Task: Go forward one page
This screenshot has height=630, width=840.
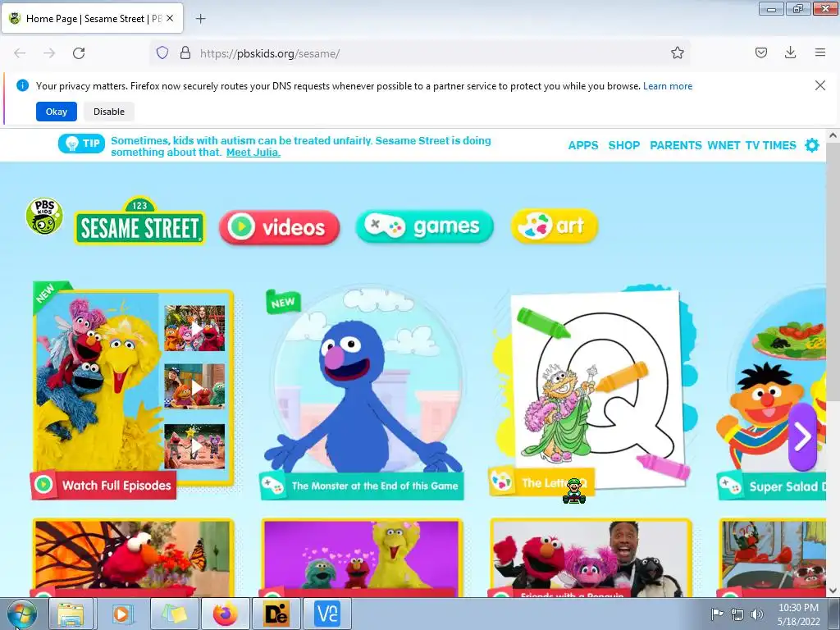Action: [49, 53]
